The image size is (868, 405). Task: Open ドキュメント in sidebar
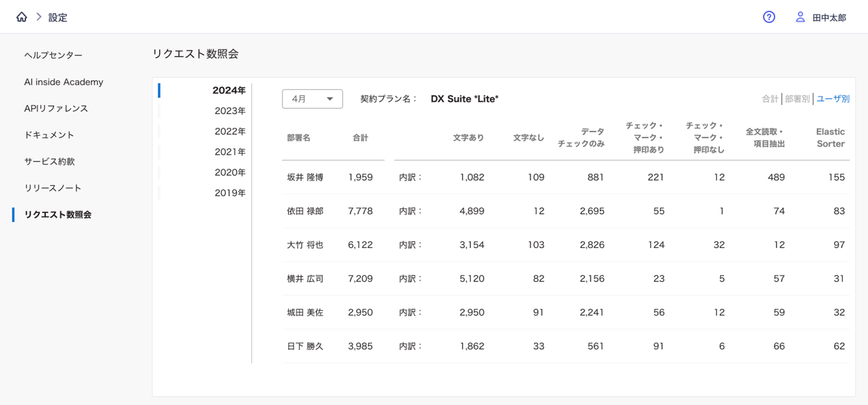49,135
